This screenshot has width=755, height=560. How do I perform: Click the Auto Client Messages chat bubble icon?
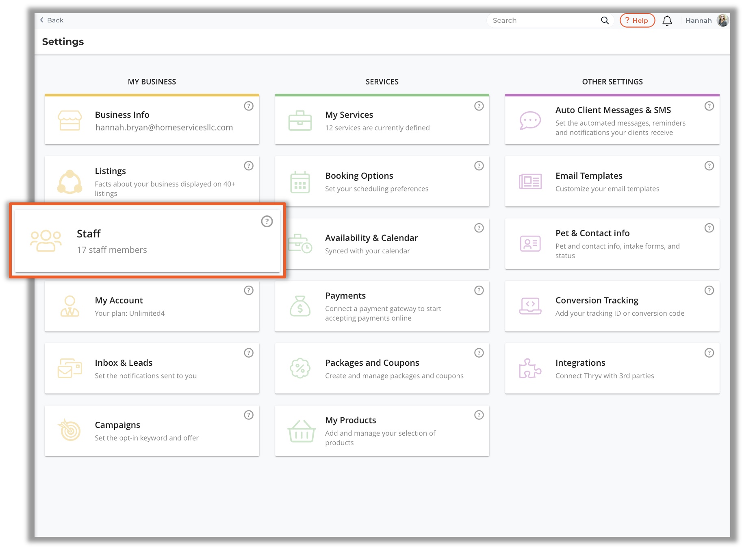coord(530,121)
